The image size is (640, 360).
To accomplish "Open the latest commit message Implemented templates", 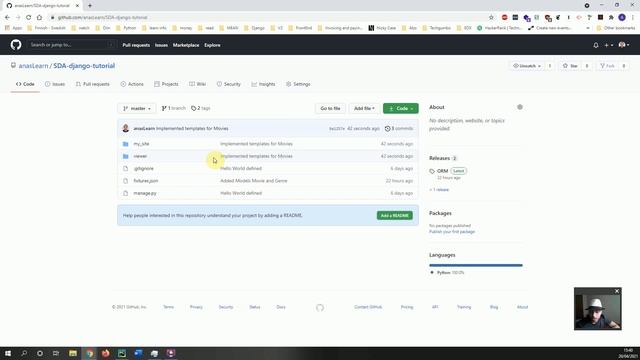I will tap(192, 129).
